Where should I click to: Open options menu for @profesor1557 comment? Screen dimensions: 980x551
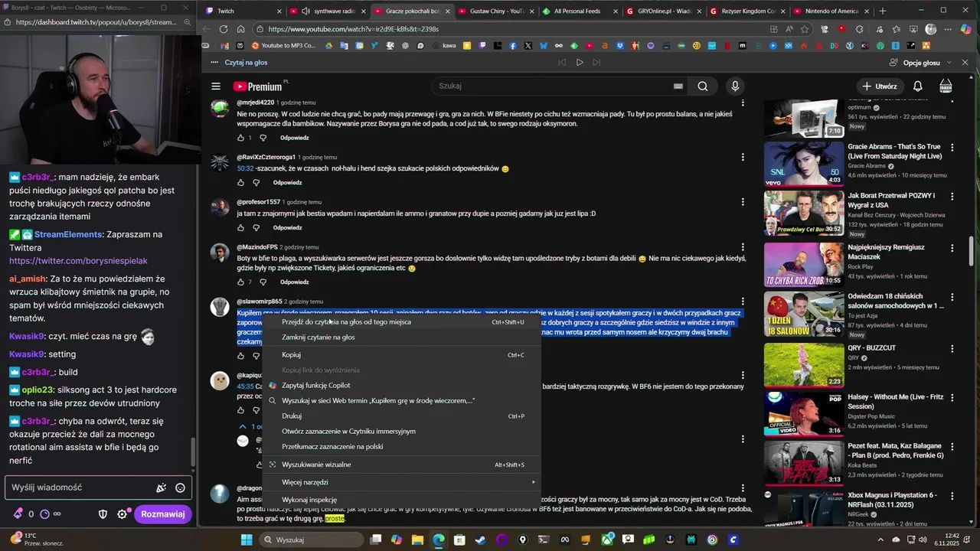pos(743,202)
